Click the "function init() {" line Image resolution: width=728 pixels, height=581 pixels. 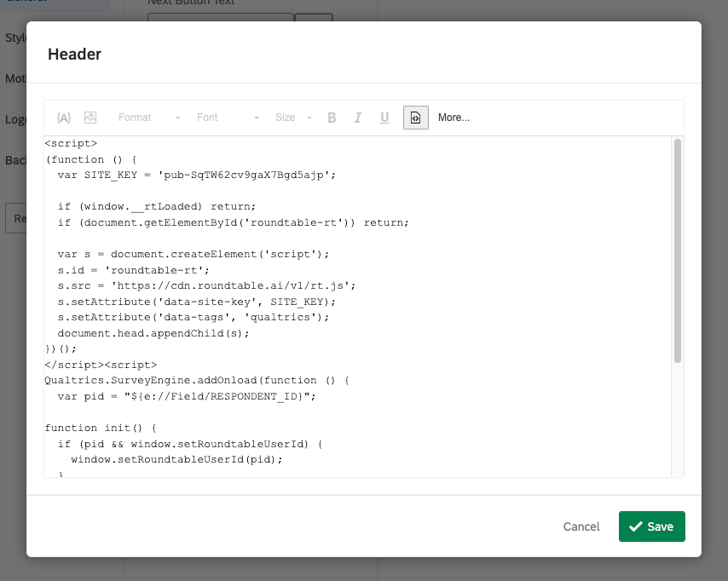101,428
